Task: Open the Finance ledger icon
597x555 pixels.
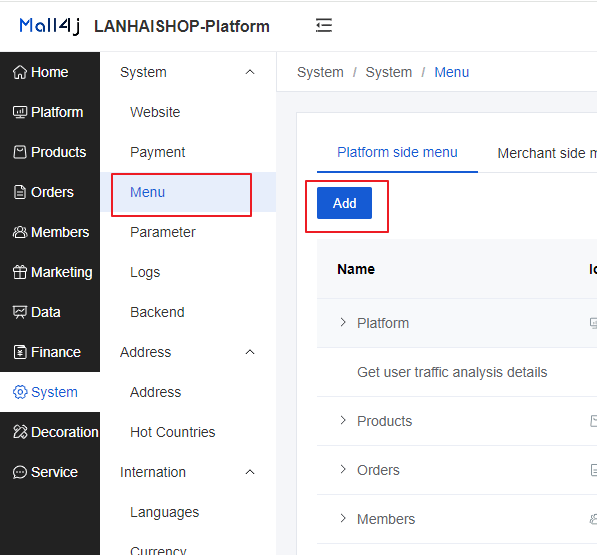Action: tap(20, 352)
